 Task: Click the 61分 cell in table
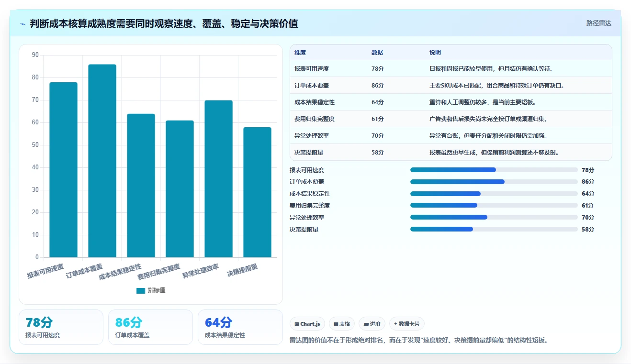tap(377, 119)
